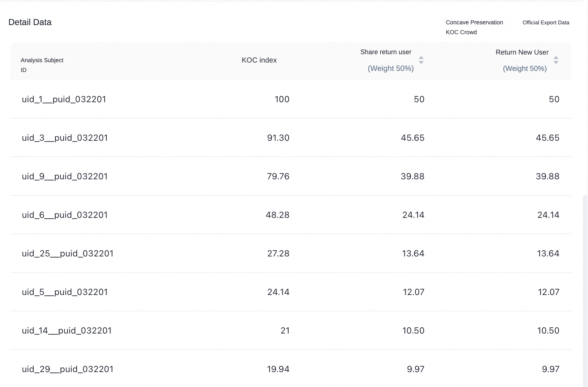
Task: Click Concave Preservation KOC Crowd button
Action: click(x=474, y=27)
